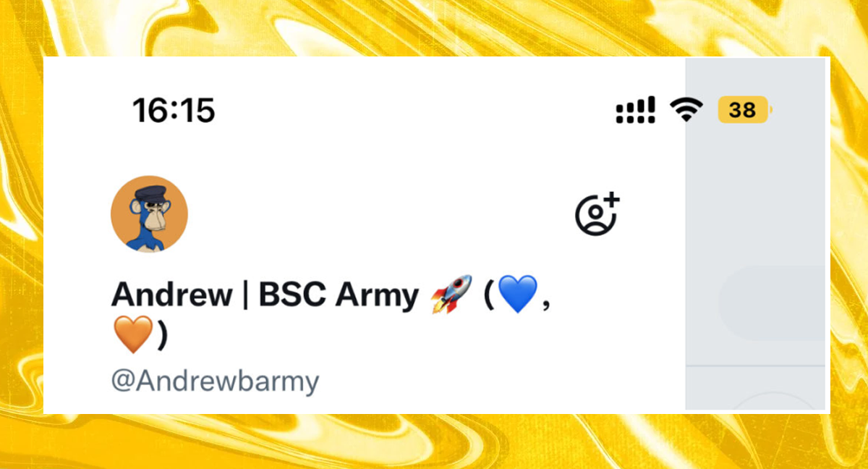Click the plus sign on account icon
This screenshot has width=868, height=469.
[612, 200]
